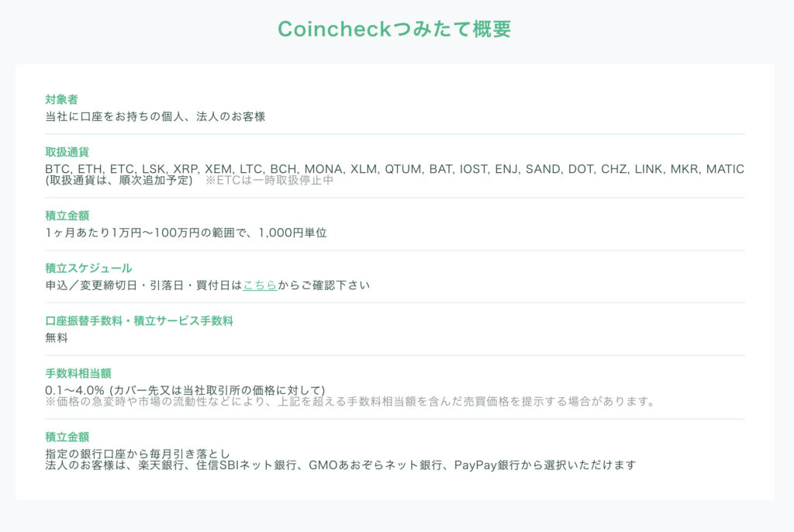Click the 口座振替手数料・積立サービス手数料 heading

coord(139,321)
